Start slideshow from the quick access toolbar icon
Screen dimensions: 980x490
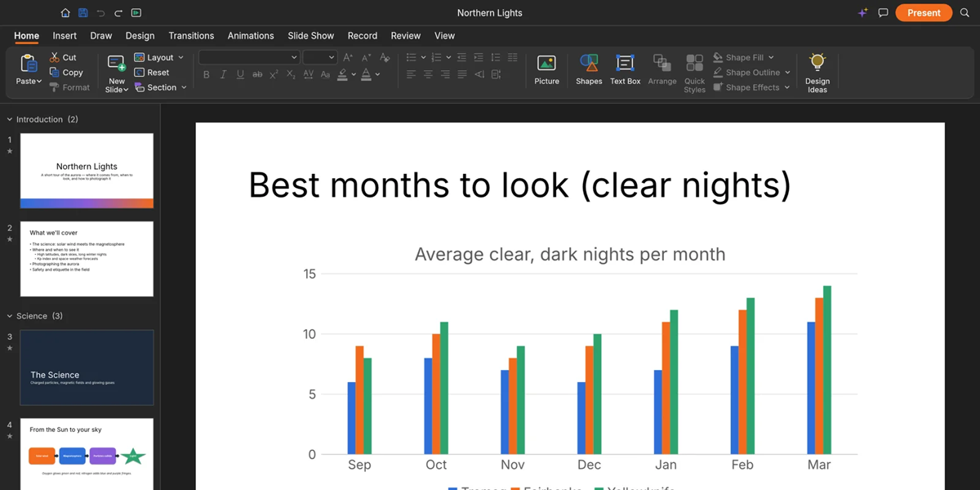(136, 13)
